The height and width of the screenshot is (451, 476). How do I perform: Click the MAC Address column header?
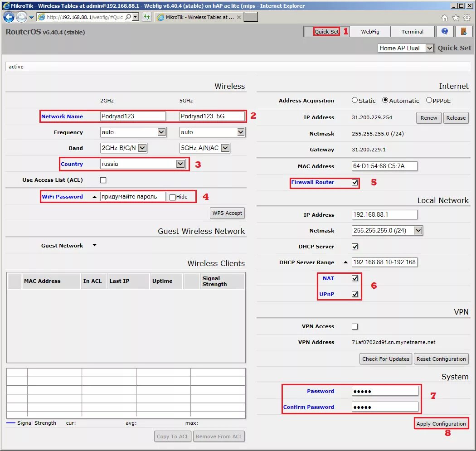coord(51,281)
